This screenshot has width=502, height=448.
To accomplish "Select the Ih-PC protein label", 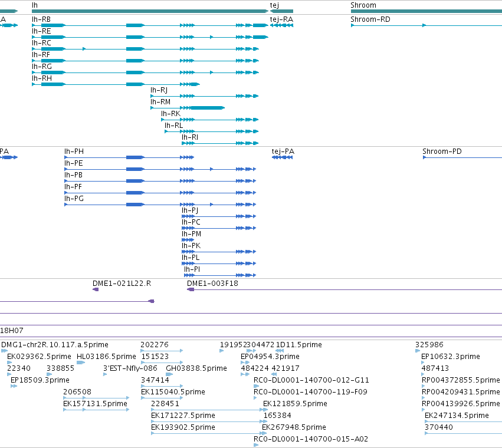I will (191, 222).
